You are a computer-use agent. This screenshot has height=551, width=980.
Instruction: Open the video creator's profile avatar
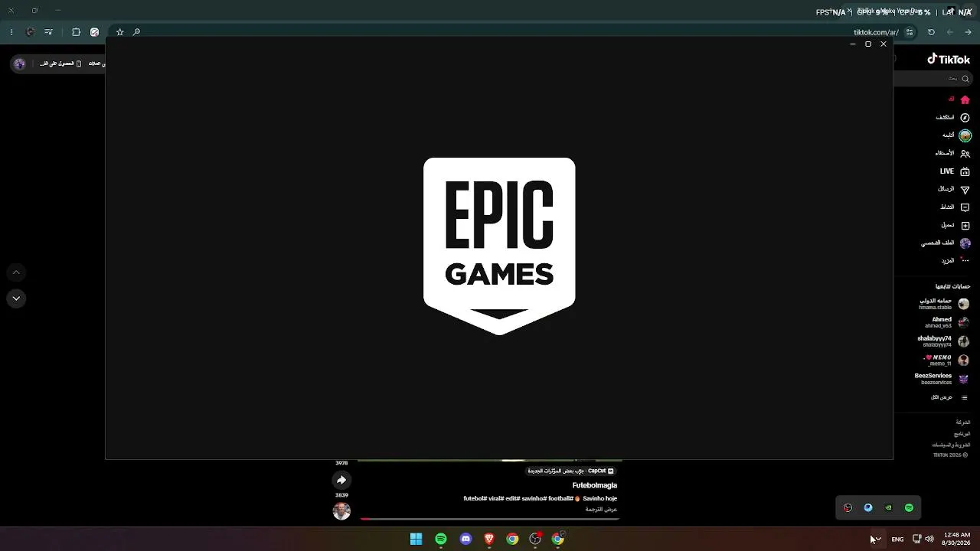(341, 510)
